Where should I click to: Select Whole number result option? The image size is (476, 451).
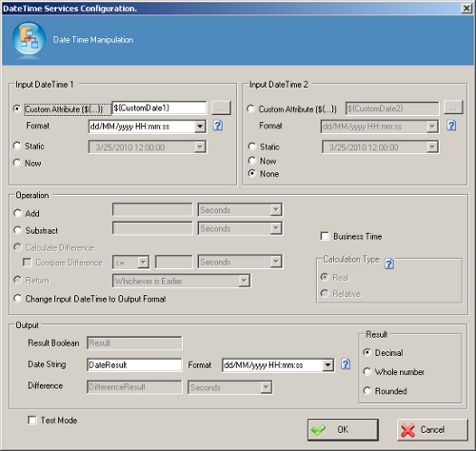pos(367,372)
